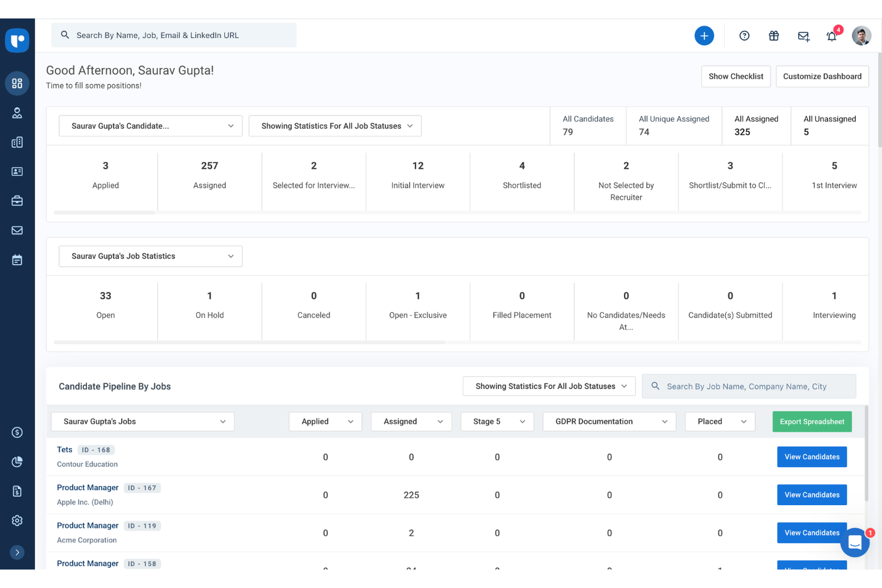
Task: Click the global search magnifier icon
Action: 65,35
